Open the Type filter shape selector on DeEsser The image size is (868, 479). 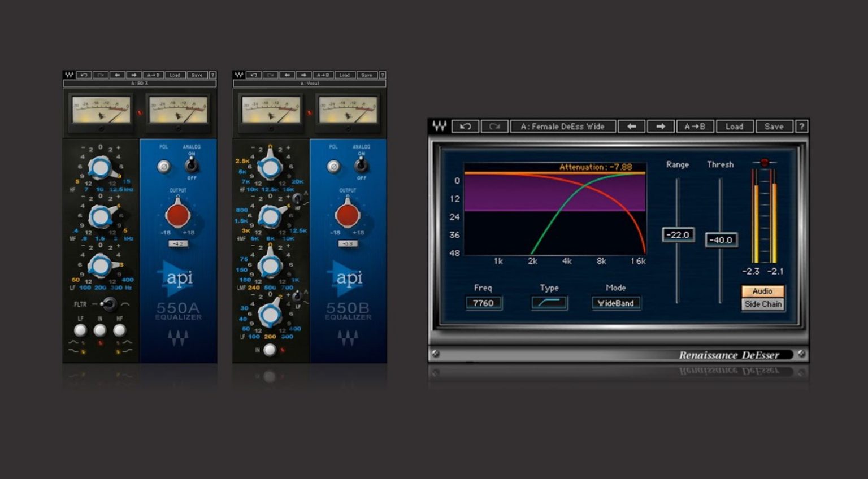[x=550, y=303]
